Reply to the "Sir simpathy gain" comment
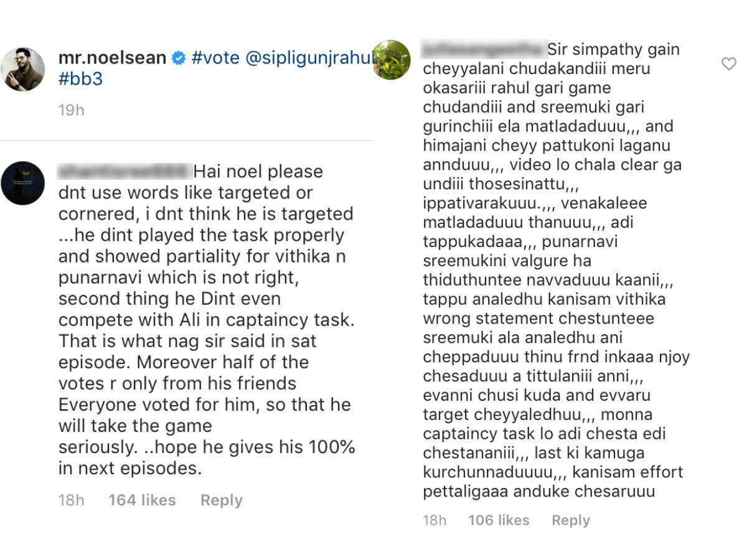 (571, 521)
